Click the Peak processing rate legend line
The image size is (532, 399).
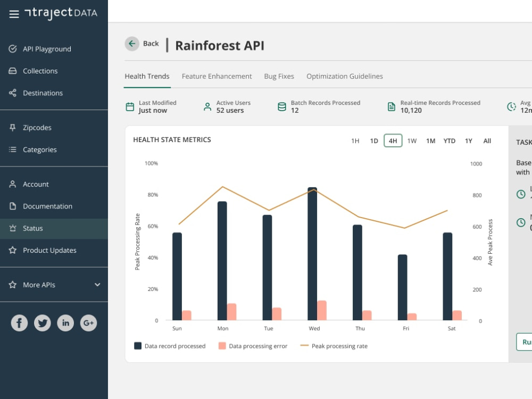tap(304, 346)
